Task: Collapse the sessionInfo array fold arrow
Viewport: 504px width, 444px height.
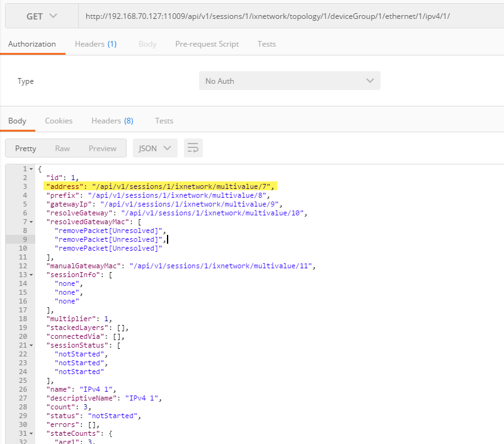Action: 31,275
